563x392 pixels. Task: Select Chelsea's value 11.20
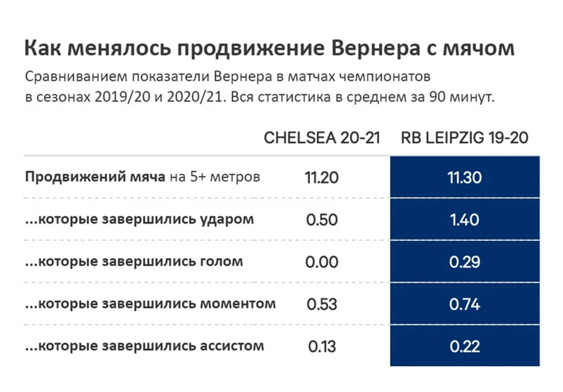coord(322,177)
